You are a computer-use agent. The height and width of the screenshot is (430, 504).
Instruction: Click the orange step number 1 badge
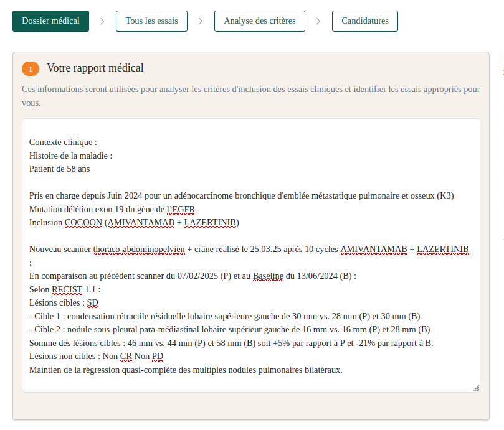[30, 68]
